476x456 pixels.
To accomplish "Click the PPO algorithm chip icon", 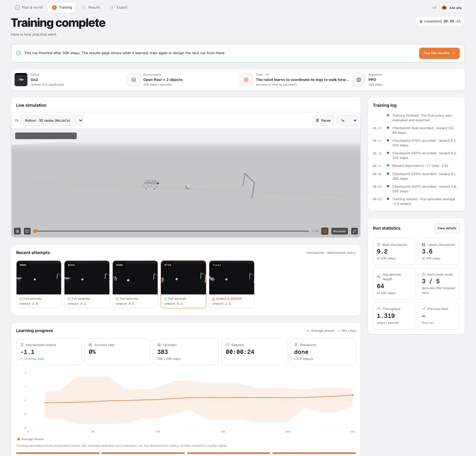I will [x=359, y=80].
